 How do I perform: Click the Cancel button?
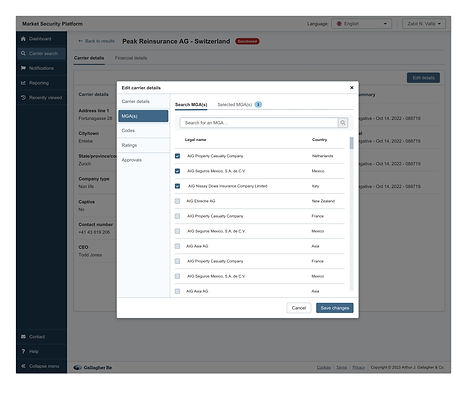(299, 308)
